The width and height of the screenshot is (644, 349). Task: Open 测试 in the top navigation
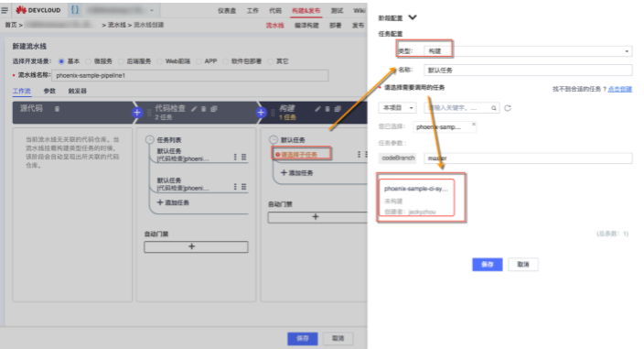(337, 11)
